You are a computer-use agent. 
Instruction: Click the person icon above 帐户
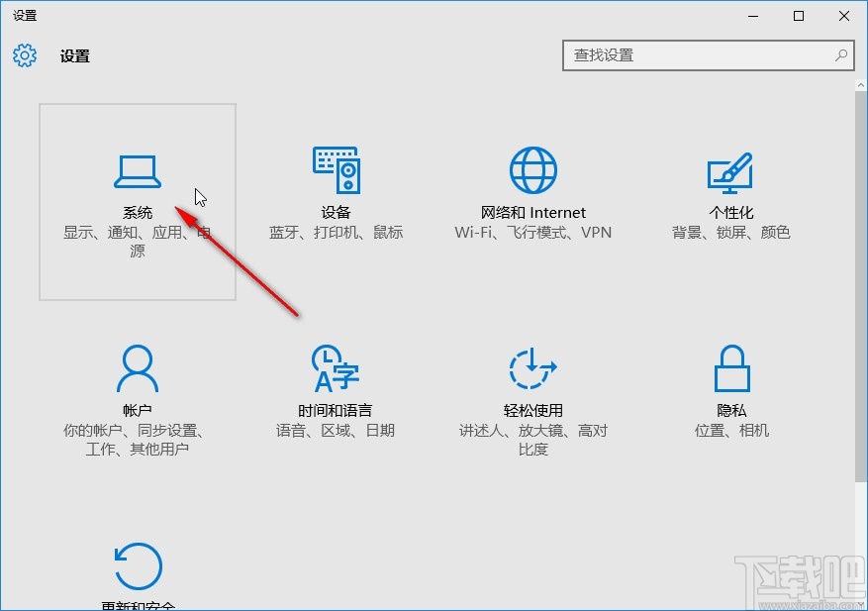pos(137,366)
